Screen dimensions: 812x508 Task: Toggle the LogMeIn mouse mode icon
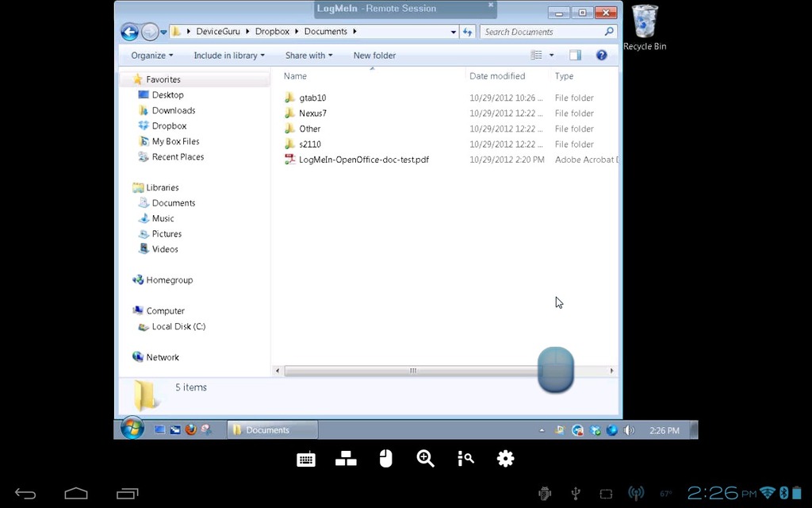click(386, 458)
